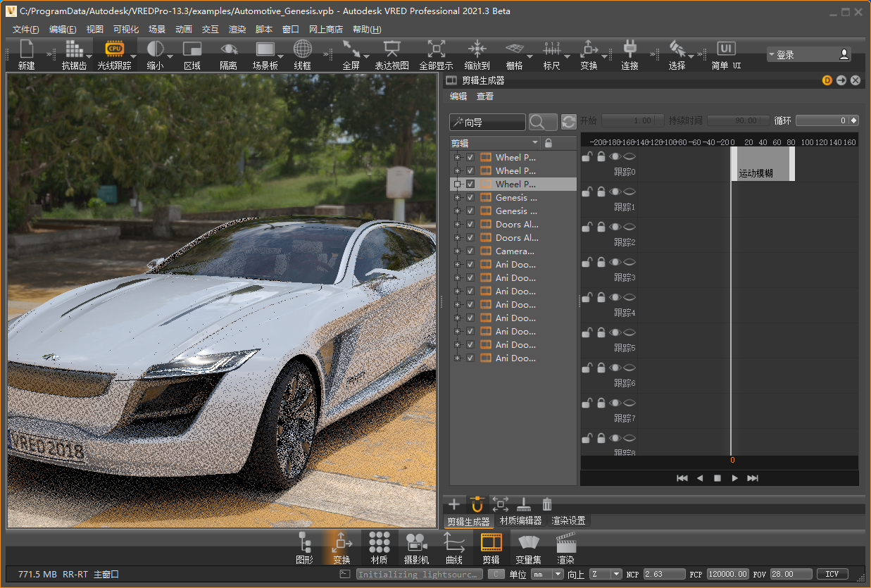This screenshot has width=871, height=588.
Task: Click the 抗锯齿 antialiasing toolbar icon
Action: [x=74, y=49]
